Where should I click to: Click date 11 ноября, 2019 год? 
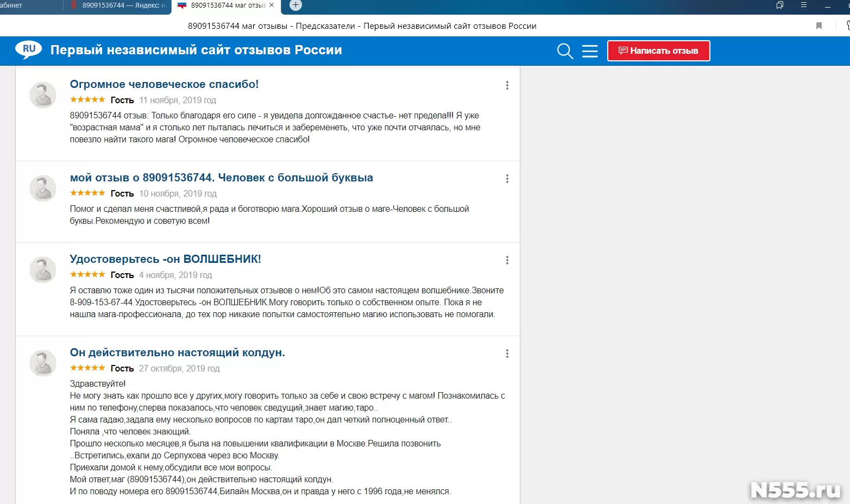coord(178,100)
